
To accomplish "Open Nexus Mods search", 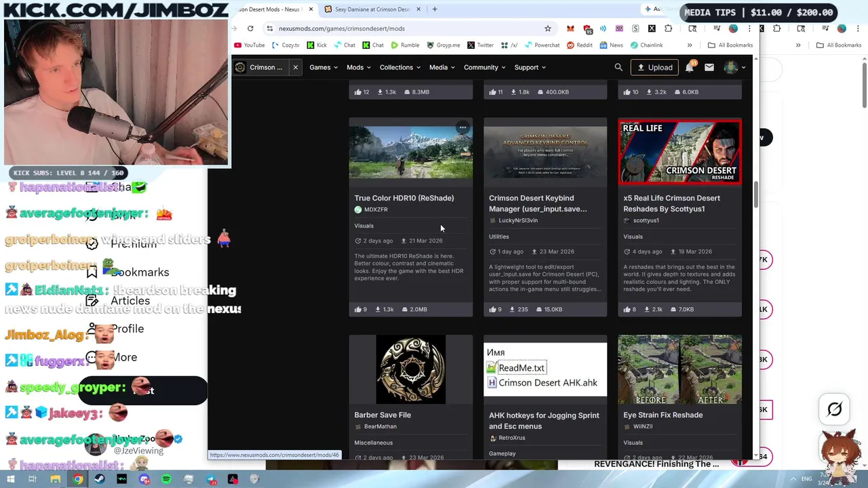I will tap(618, 67).
